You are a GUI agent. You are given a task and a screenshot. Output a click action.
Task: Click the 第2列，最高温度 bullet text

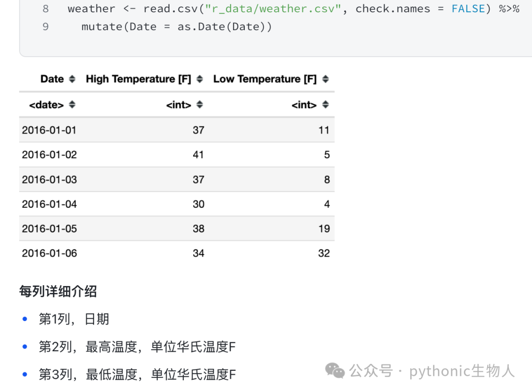point(137,347)
